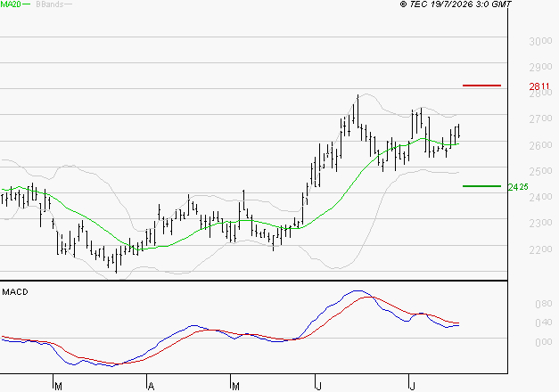Screen dimensions: 559x392
Task: Click the 2811 resistance price label
Action: pos(539,86)
